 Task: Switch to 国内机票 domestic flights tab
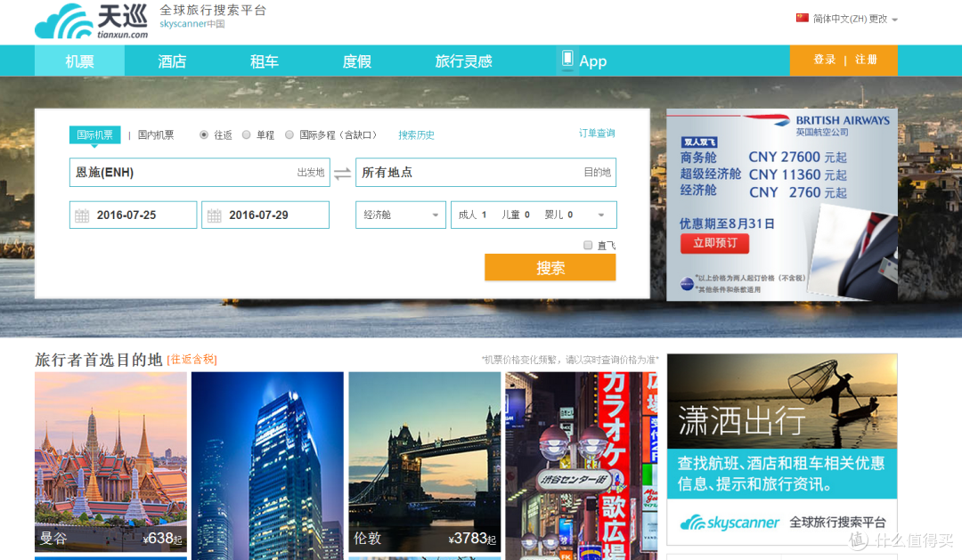[156, 135]
